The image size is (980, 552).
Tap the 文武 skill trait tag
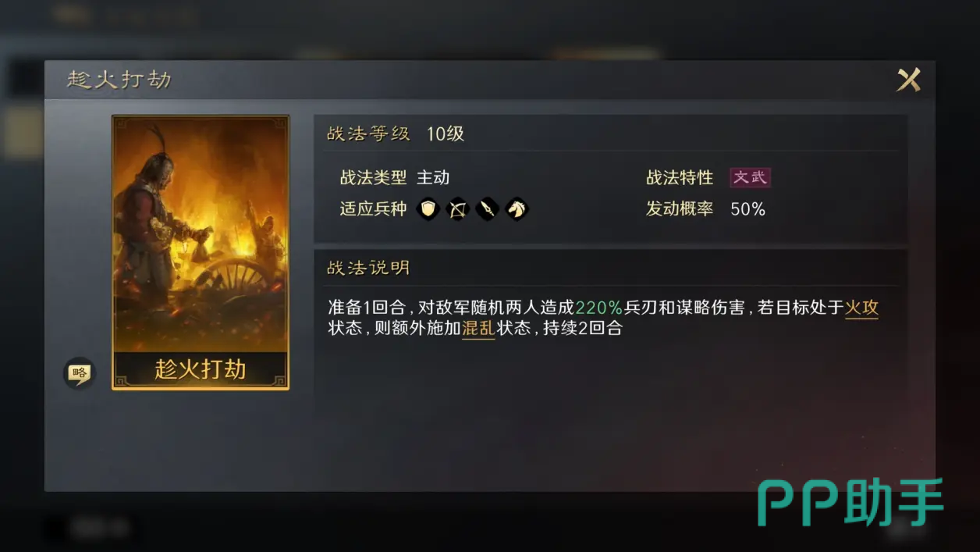(750, 177)
